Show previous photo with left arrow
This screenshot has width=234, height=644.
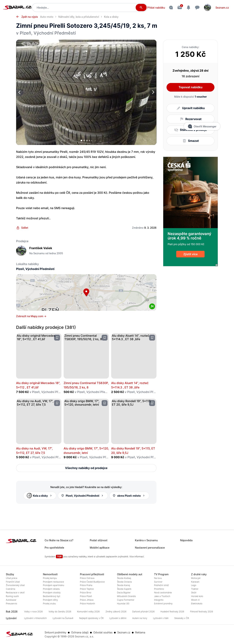click(20, 92)
